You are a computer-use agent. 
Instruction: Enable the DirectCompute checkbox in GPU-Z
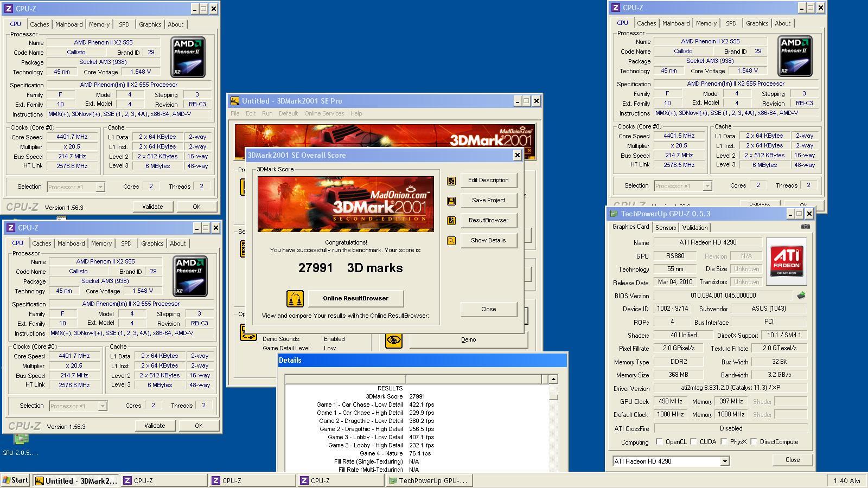[754, 442]
